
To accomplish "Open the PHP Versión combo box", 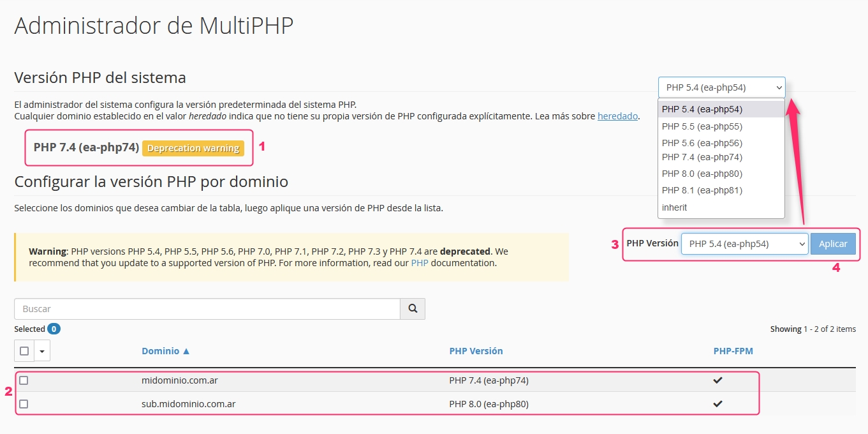I will tap(744, 244).
